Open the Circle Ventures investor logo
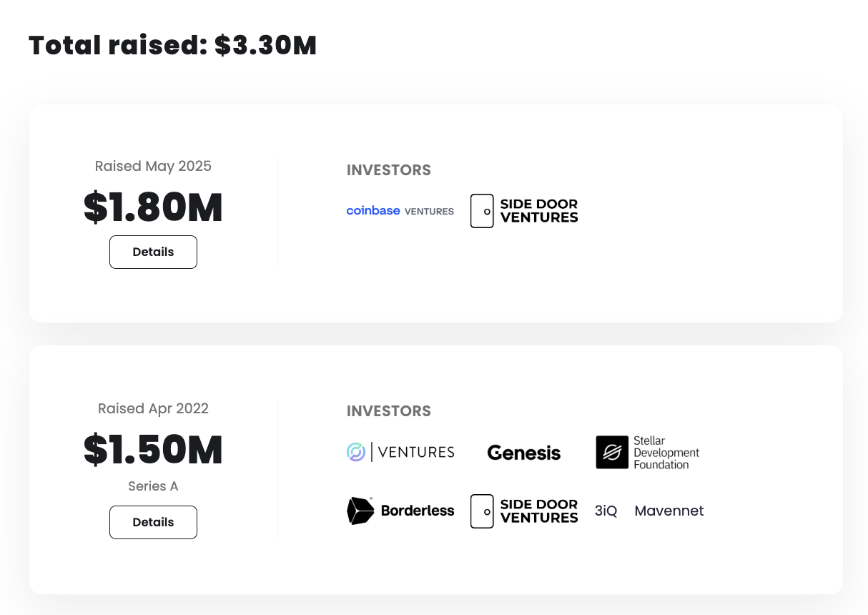 coord(400,452)
